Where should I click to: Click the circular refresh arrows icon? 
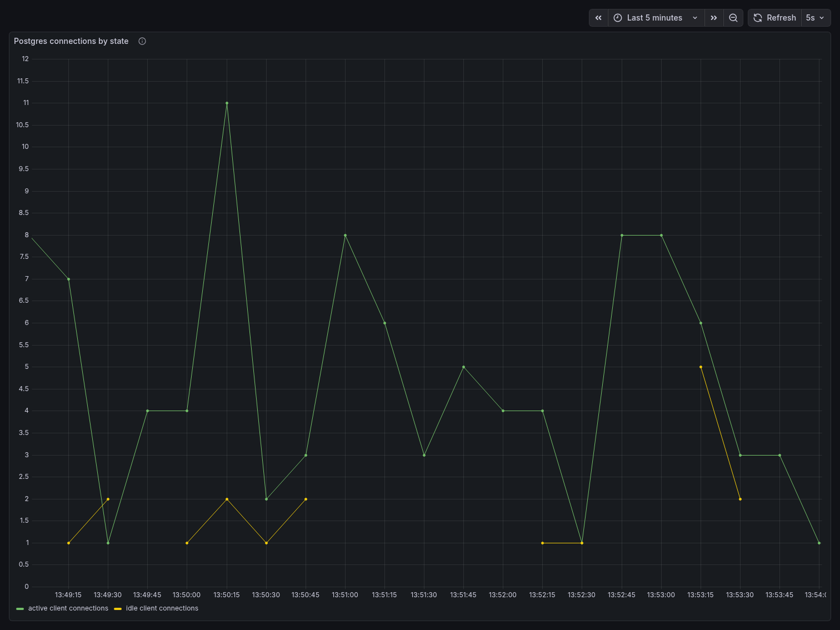pos(757,18)
